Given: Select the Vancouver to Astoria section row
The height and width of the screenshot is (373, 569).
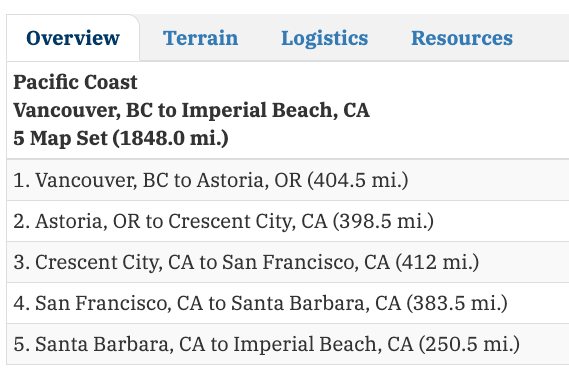Looking at the screenshot, I should click(x=288, y=180).
